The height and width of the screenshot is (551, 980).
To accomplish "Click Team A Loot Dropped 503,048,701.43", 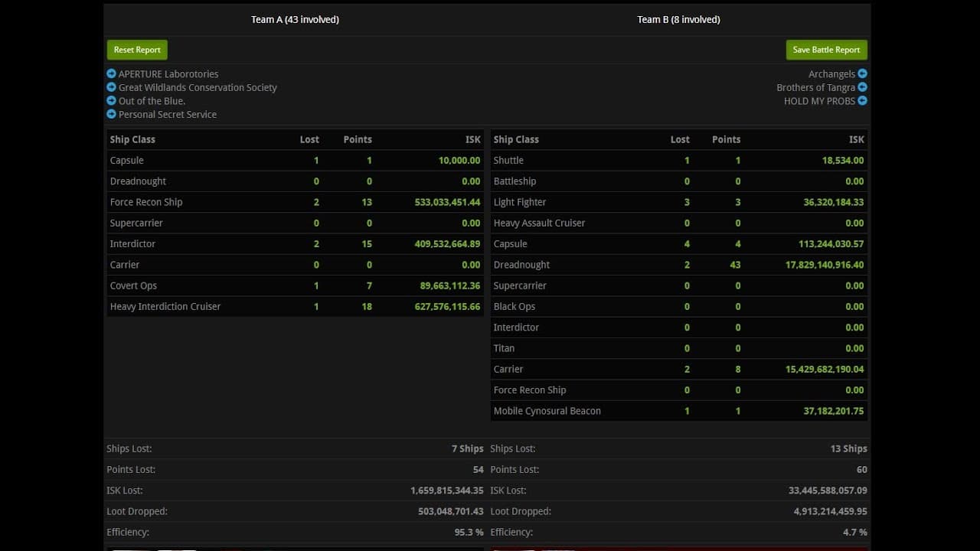I will [x=451, y=511].
